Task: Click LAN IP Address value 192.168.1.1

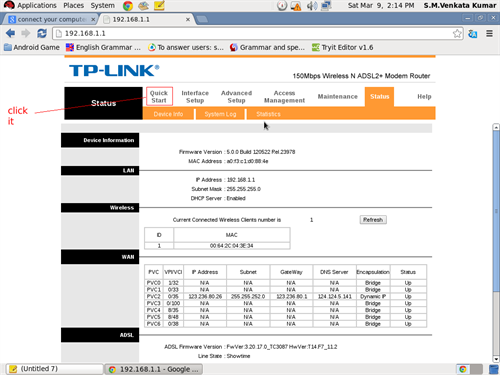Action: [x=241, y=180]
